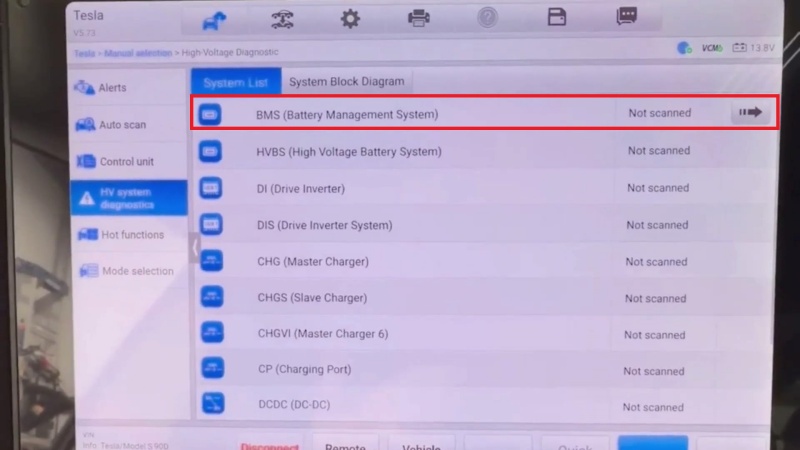Screen dimensions: 800x450
Task: Click HVBS (High Voltage Battery System) icon
Action: point(210,152)
